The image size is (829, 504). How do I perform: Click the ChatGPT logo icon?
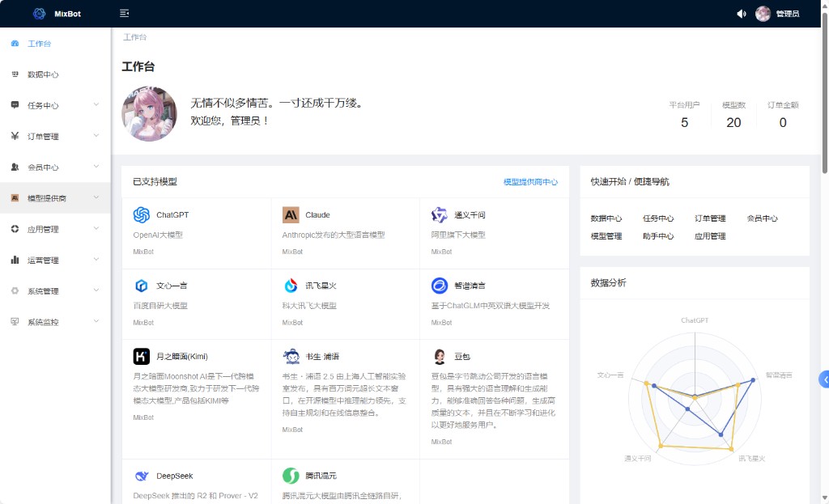pyautogui.click(x=142, y=215)
